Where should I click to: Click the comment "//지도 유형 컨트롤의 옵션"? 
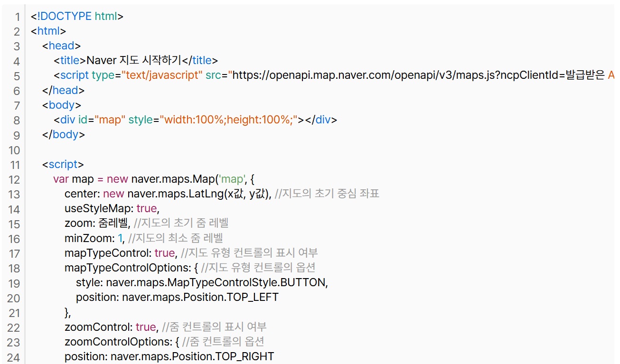coord(259,268)
